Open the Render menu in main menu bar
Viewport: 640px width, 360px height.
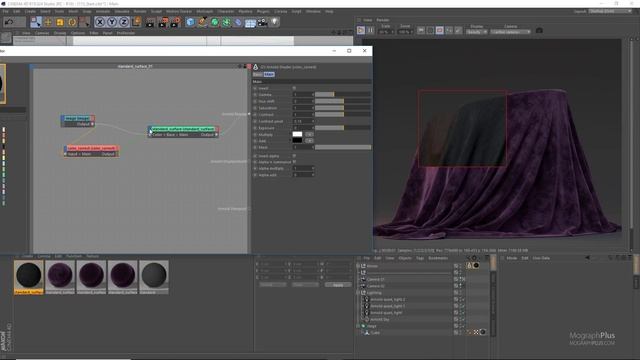(140, 11)
